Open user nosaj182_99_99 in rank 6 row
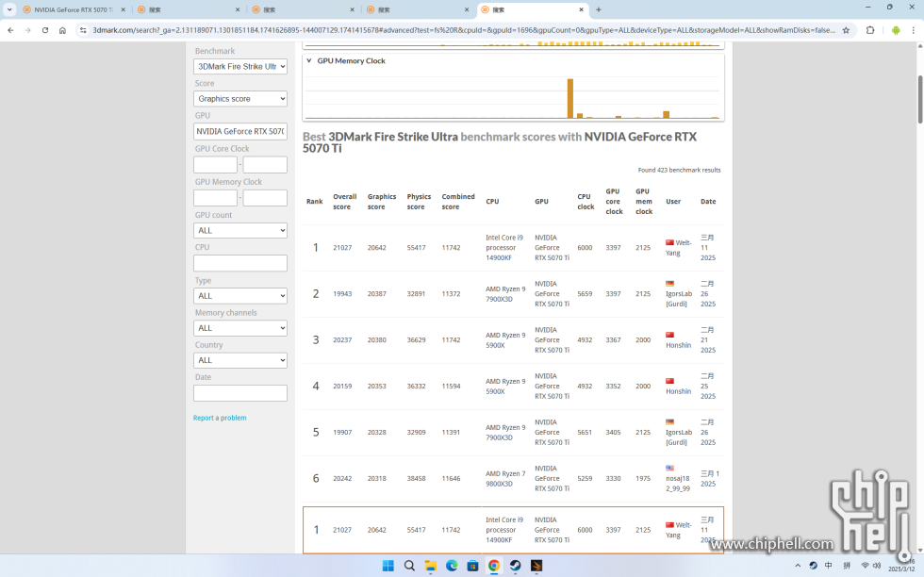The width and height of the screenshot is (924, 577). [678, 484]
